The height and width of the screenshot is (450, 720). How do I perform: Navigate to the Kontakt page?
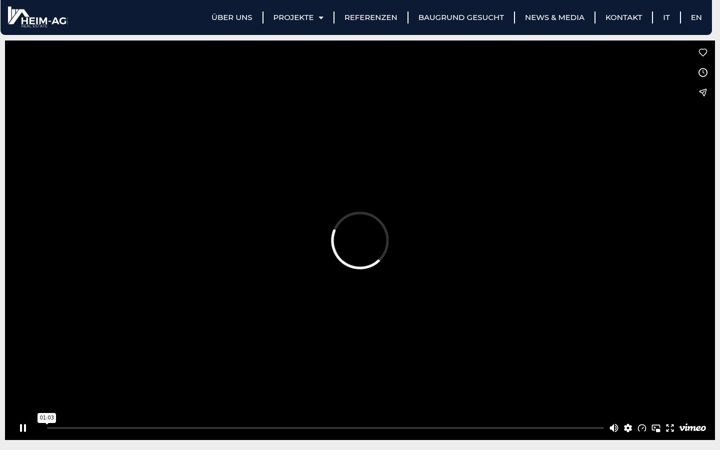pos(624,17)
